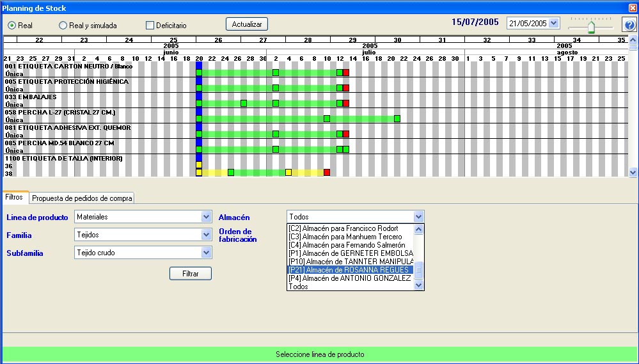Open the date picker dropdown 21/05/2005
Image resolution: width=639 pixels, height=364 pixels.
(x=553, y=23)
